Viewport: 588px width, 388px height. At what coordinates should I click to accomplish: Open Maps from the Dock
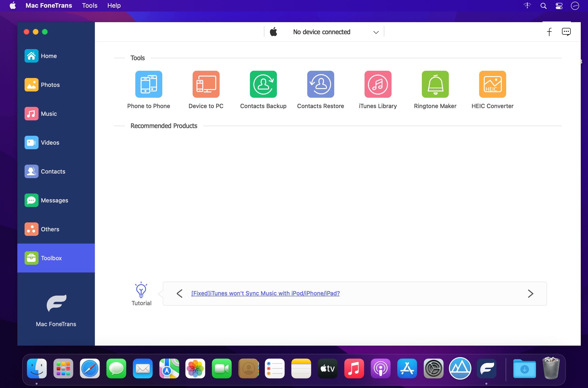tap(169, 369)
